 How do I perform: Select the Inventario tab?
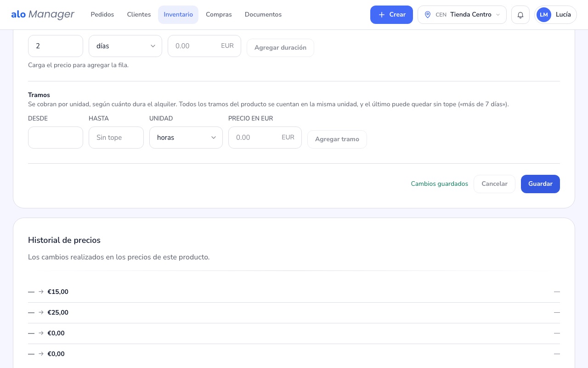178,15
